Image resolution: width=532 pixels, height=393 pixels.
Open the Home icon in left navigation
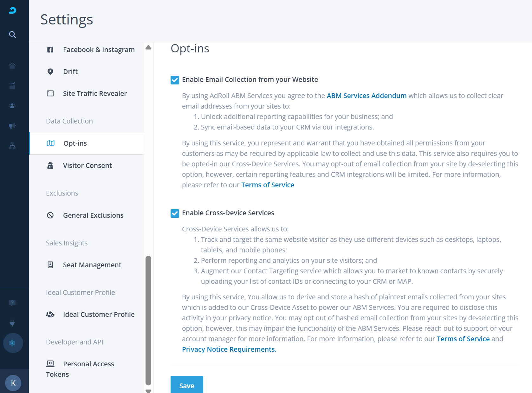(x=12, y=66)
